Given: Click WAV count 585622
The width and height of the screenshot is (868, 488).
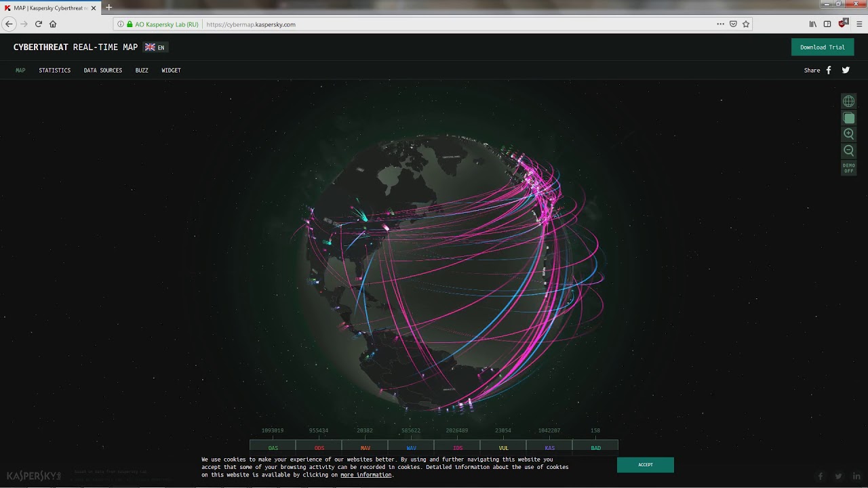Looking at the screenshot, I should [x=411, y=430].
